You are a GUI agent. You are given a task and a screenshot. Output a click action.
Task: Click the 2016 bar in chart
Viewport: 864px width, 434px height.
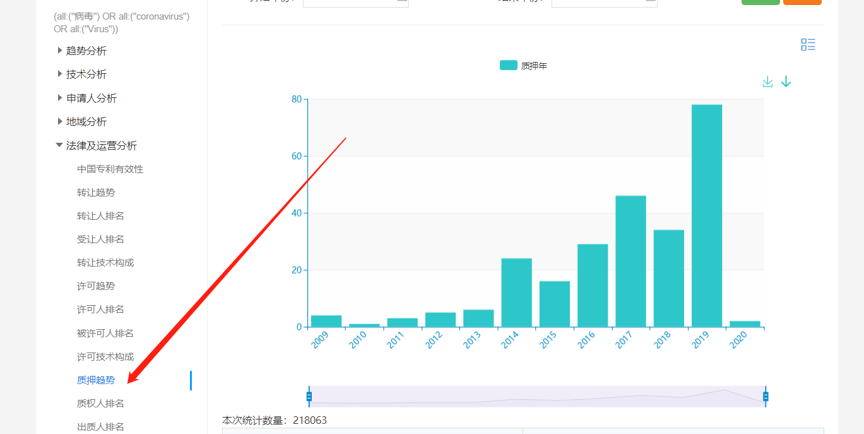click(x=592, y=286)
